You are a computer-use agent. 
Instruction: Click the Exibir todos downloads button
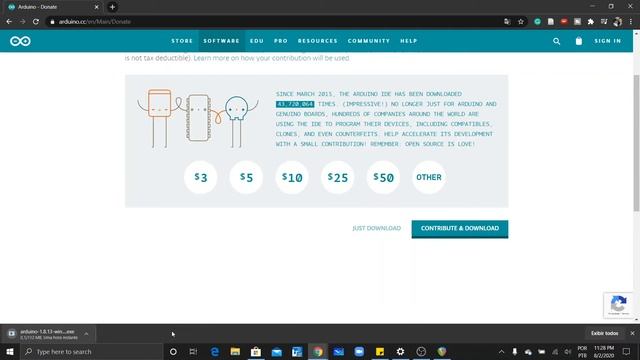tap(604, 333)
